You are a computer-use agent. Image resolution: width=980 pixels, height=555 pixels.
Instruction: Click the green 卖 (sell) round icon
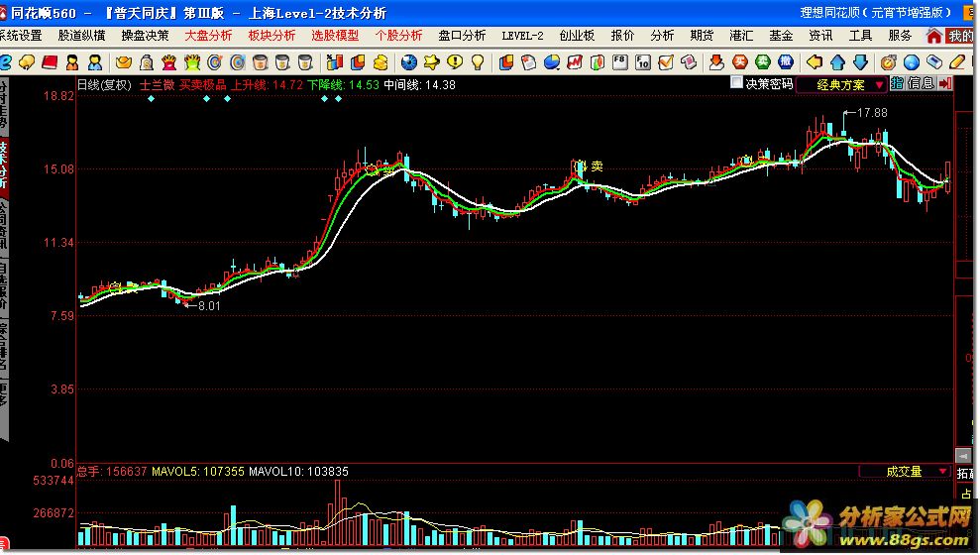coord(763,61)
